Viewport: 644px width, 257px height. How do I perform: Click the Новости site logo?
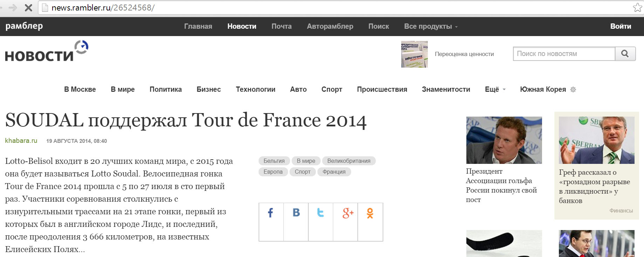47,51
